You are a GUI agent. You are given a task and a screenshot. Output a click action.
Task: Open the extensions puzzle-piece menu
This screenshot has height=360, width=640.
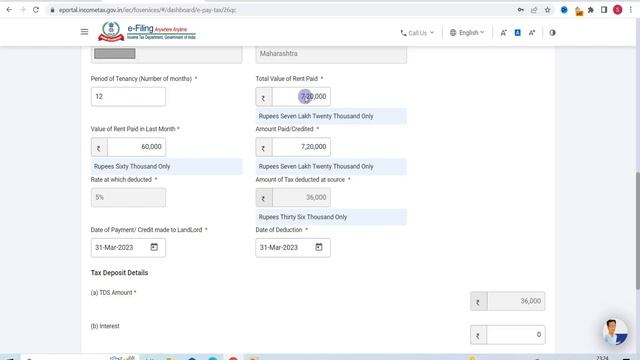click(591, 10)
